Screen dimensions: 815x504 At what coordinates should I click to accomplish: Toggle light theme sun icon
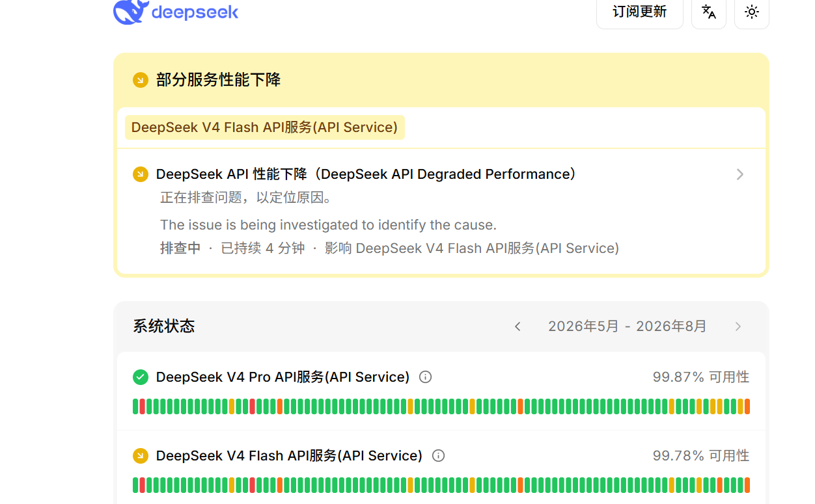[x=752, y=12]
